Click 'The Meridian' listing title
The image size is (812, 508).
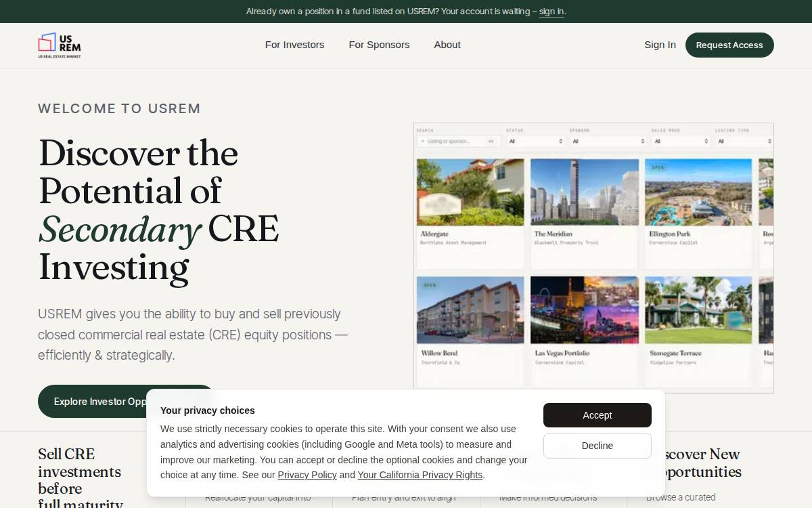pyautogui.click(x=554, y=234)
